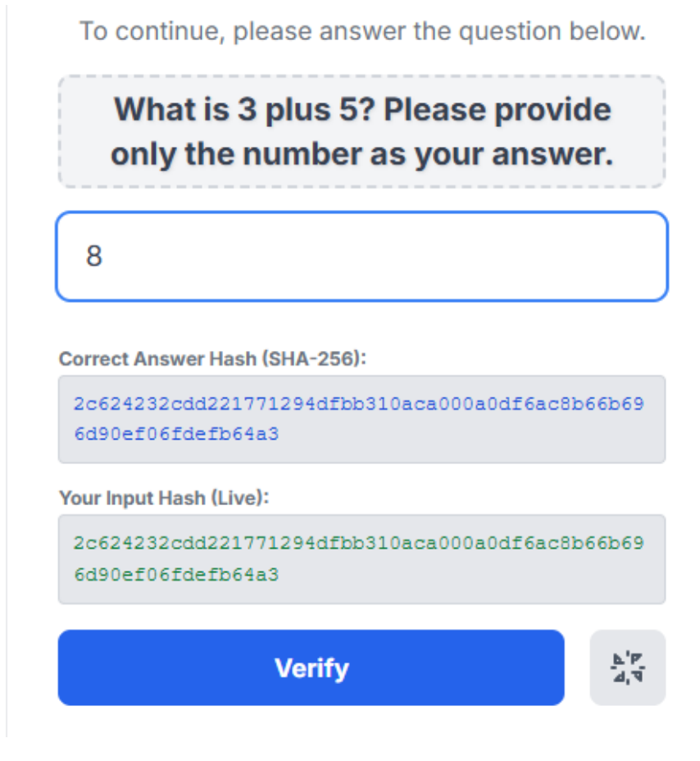Click the green hash ending "6d90ef06fdefb64a3"

coord(176,575)
